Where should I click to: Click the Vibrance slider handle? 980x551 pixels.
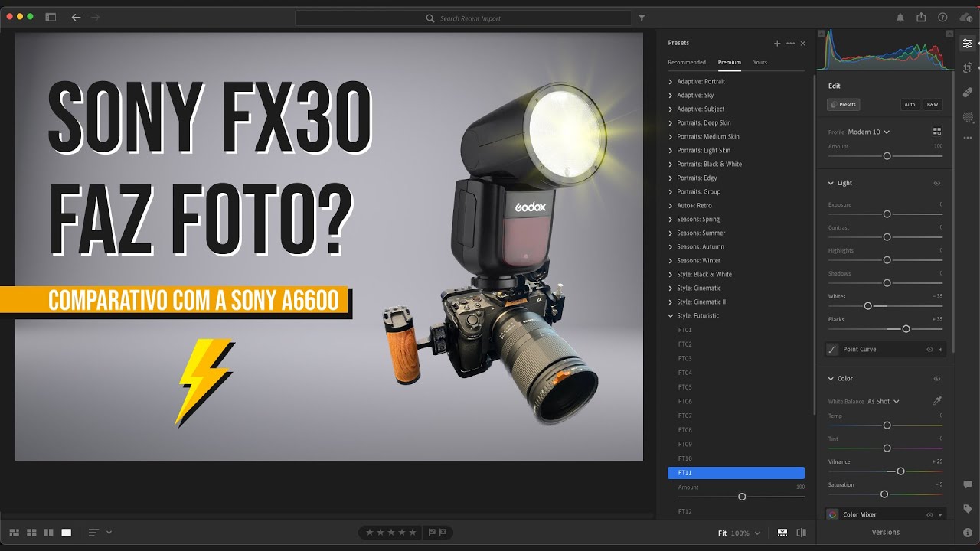900,471
